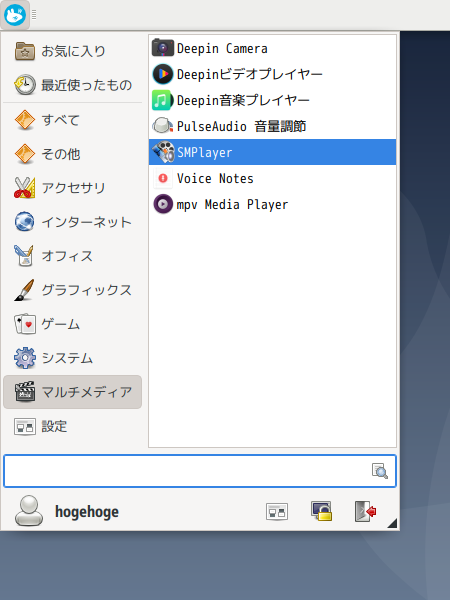Click the 設定 category icon

pos(25,426)
